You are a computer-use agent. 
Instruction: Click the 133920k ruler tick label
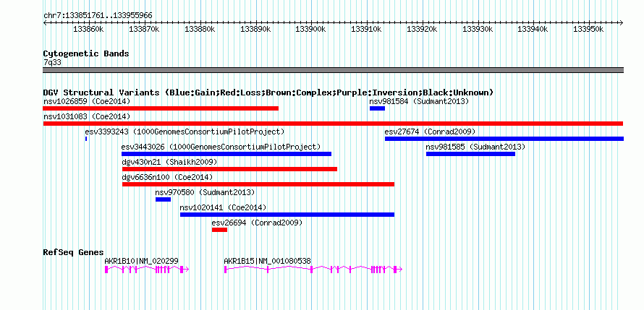(422, 29)
